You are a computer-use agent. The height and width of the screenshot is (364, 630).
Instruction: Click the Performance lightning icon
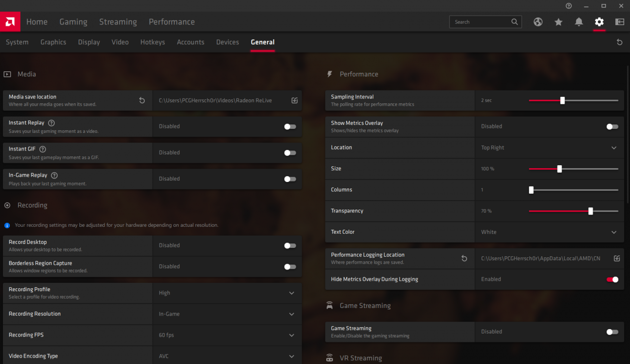point(330,74)
